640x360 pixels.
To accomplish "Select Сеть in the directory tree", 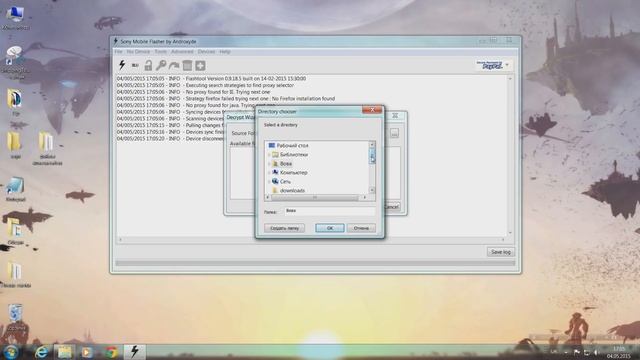I will click(285, 181).
